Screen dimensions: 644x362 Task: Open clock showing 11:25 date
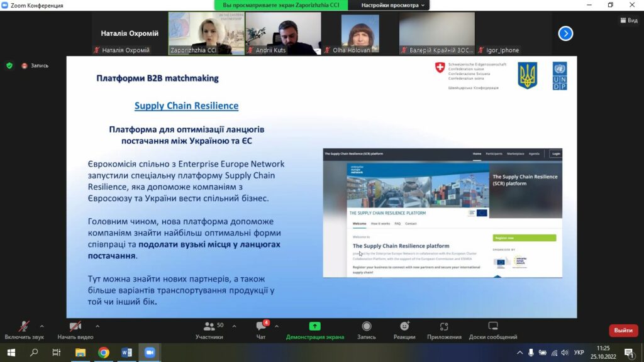pyautogui.click(x=603, y=353)
